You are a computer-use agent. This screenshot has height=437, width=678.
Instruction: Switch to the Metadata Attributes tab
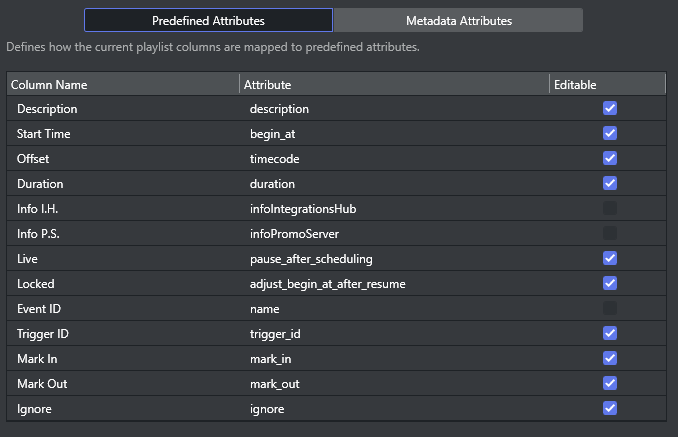(458, 20)
